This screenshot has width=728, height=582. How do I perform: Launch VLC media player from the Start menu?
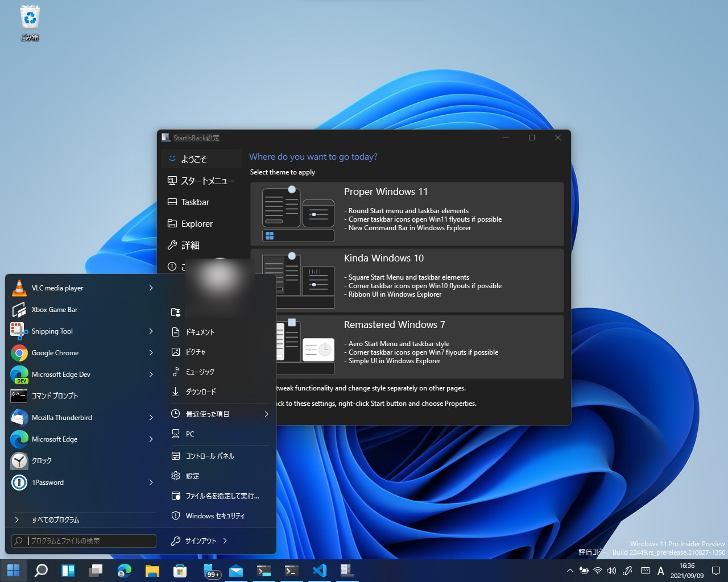82,288
